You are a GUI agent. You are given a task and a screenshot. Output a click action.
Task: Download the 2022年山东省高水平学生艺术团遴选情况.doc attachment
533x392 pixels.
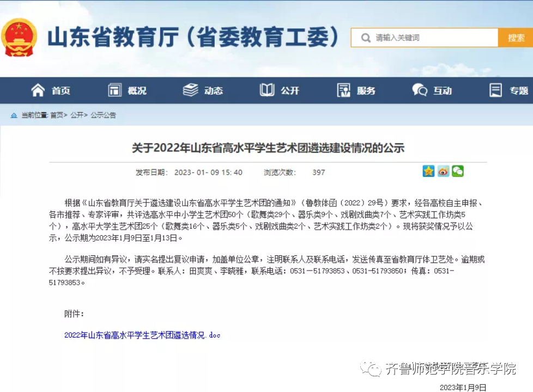[142, 335]
